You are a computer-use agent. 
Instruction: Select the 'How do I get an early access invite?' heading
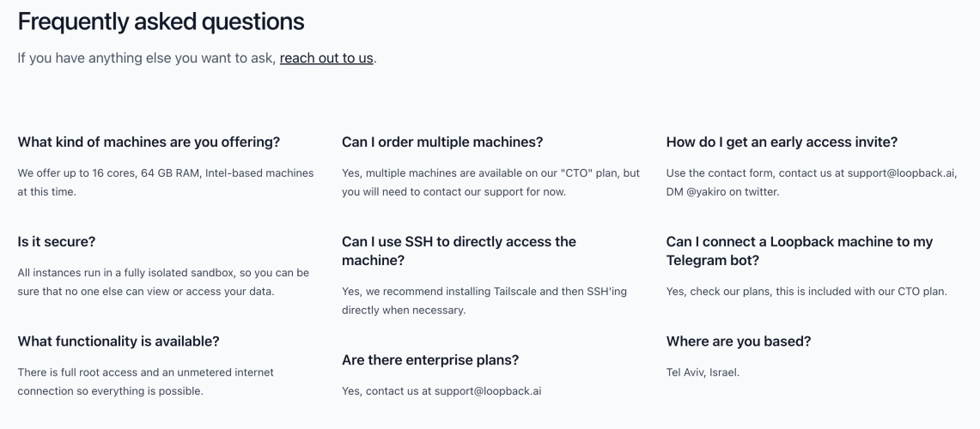coord(782,142)
